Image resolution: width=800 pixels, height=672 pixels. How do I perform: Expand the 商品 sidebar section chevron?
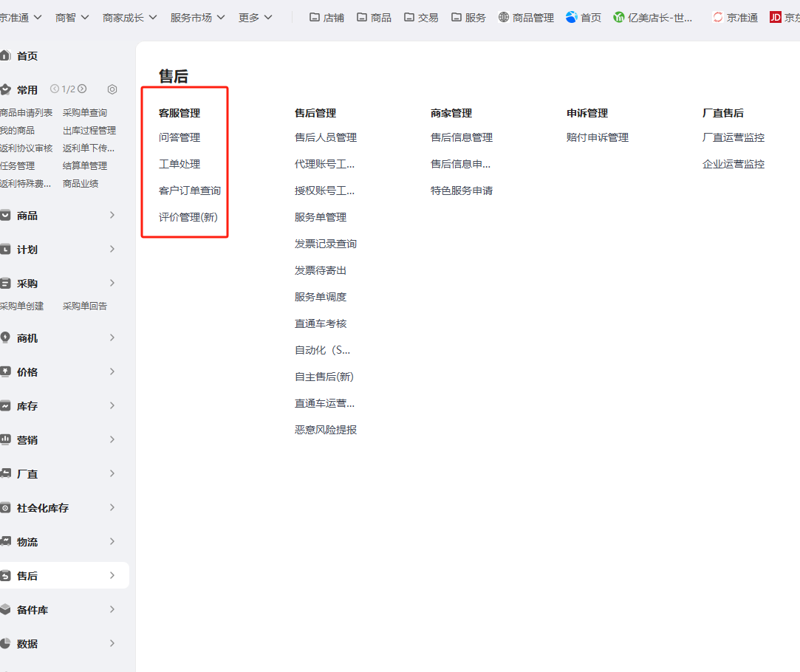(112, 216)
